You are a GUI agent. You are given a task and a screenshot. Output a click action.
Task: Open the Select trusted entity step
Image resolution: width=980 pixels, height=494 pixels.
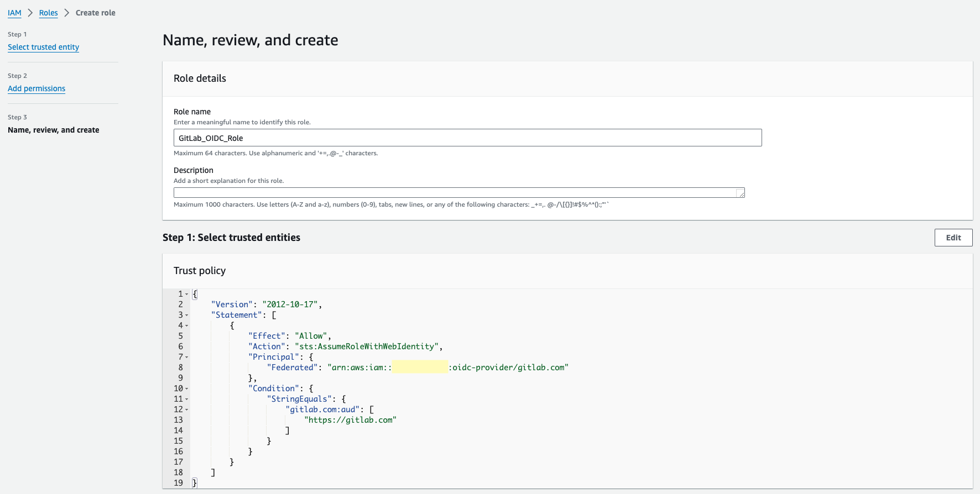pyautogui.click(x=43, y=47)
